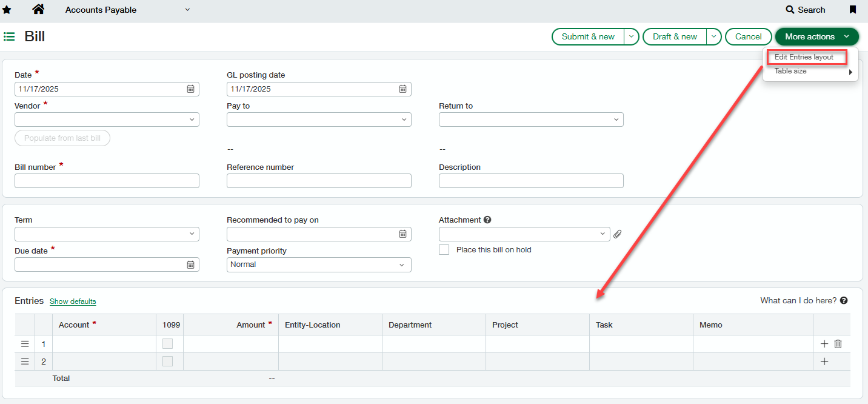
Task: Click the Draft & new button
Action: point(675,37)
